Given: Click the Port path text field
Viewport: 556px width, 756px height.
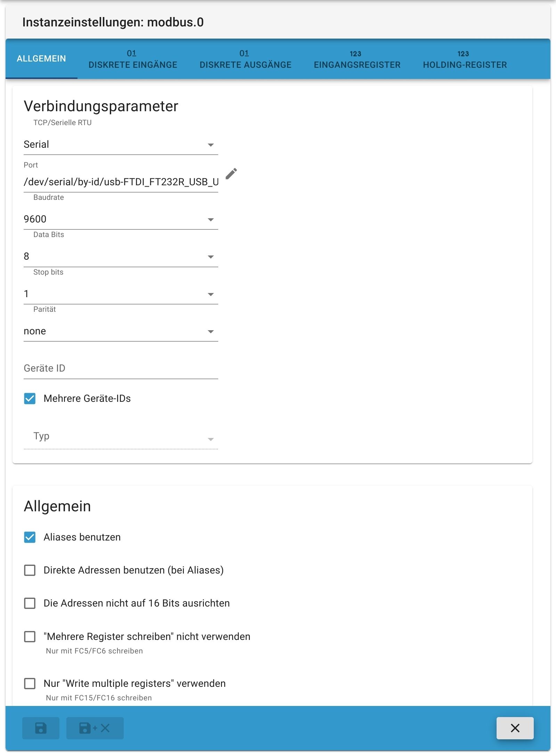Looking at the screenshot, I should tap(121, 182).
